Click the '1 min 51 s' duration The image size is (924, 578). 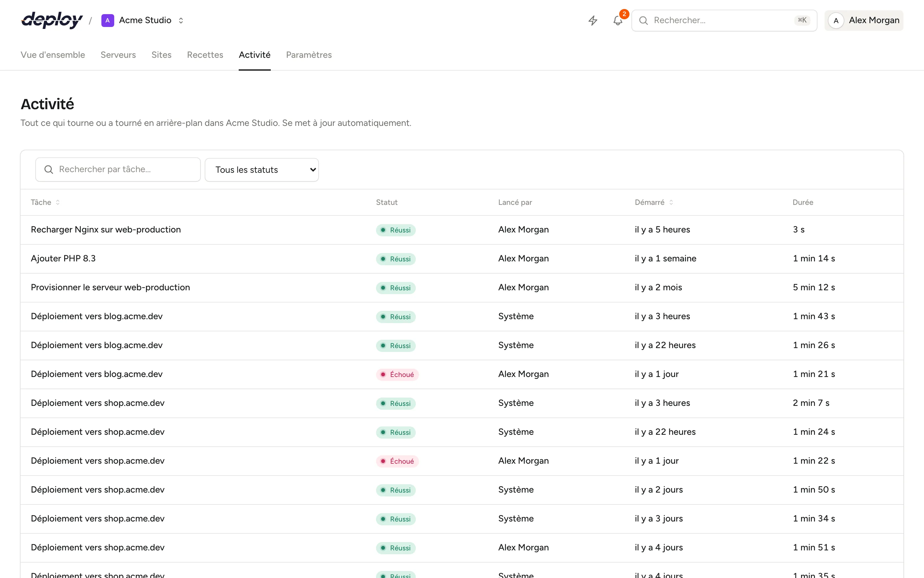point(814,547)
